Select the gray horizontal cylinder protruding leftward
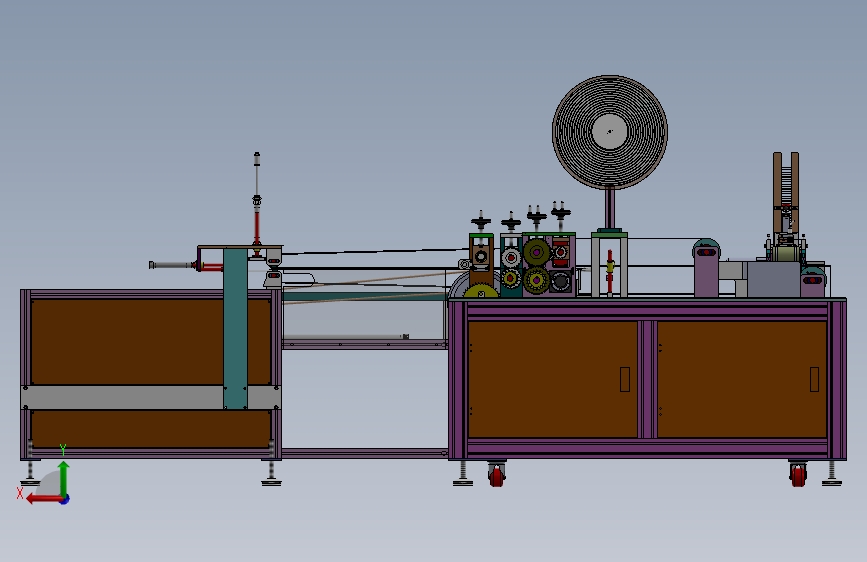This screenshot has width=867, height=562. (x=172, y=266)
